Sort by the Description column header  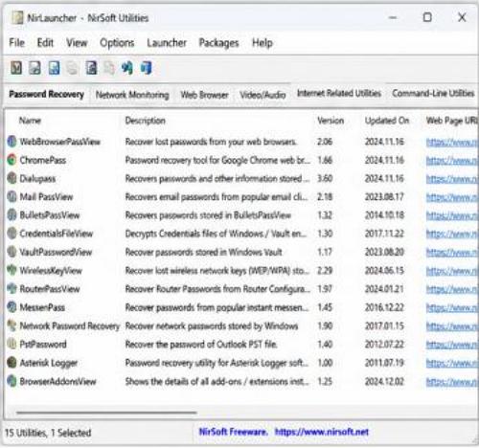coord(146,121)
